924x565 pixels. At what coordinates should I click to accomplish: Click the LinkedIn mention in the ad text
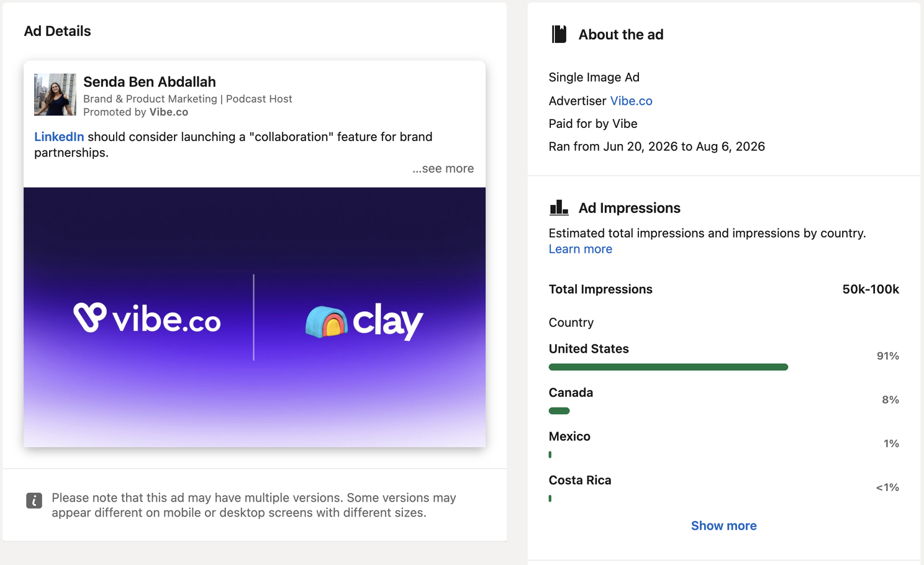[59, 137]
